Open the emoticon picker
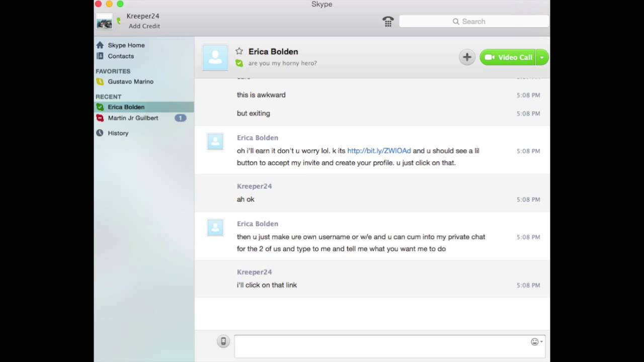The image size is (644, 362). (536, 342)
